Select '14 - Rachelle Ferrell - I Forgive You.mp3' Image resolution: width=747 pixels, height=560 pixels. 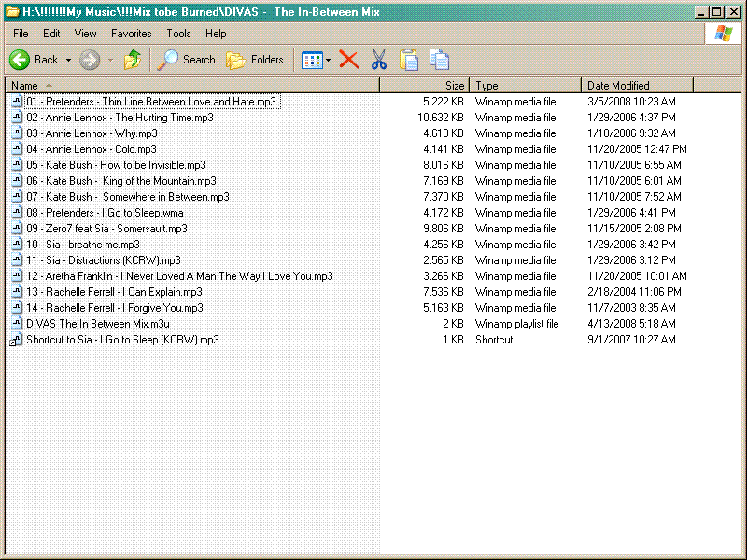pyautogui.click(x=114, y=308)
